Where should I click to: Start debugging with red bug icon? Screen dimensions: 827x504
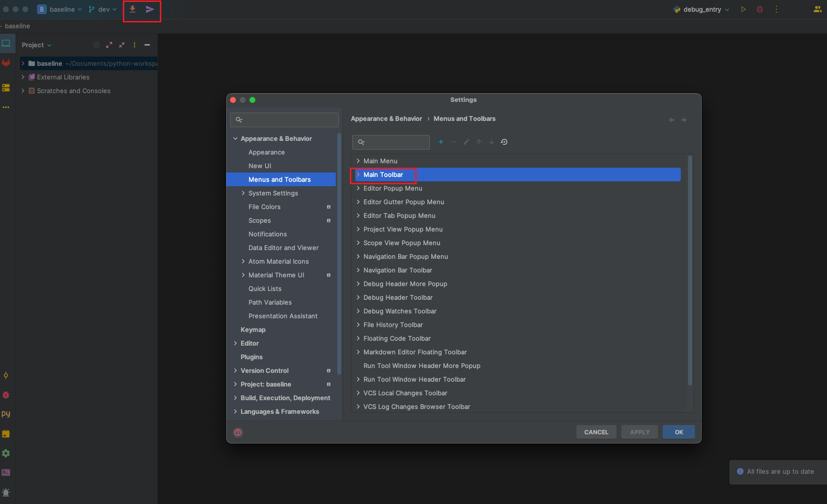(x=760, y=9)
